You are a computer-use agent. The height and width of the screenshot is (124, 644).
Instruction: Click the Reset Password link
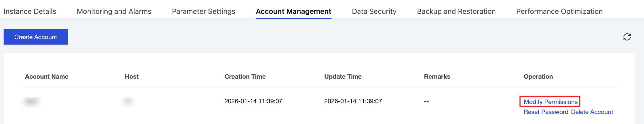[546, 112]
